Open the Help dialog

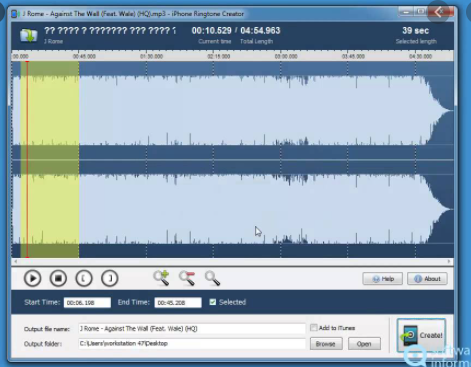(383, 279)
